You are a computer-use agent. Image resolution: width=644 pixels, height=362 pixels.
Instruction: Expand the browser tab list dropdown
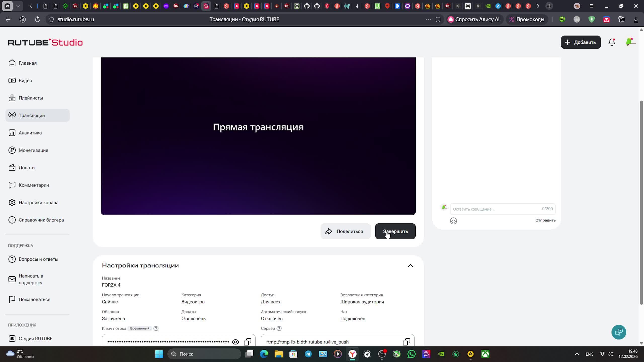tap(18, 6)
